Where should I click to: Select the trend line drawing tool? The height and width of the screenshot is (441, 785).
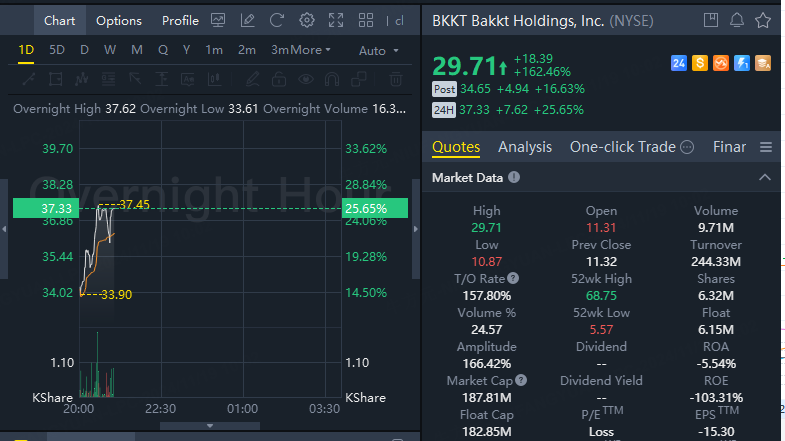pos(29,79)
